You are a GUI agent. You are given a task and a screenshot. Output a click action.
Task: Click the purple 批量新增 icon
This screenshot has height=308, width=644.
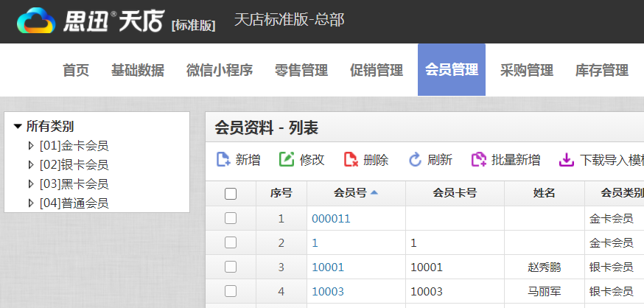pos(479,159)
